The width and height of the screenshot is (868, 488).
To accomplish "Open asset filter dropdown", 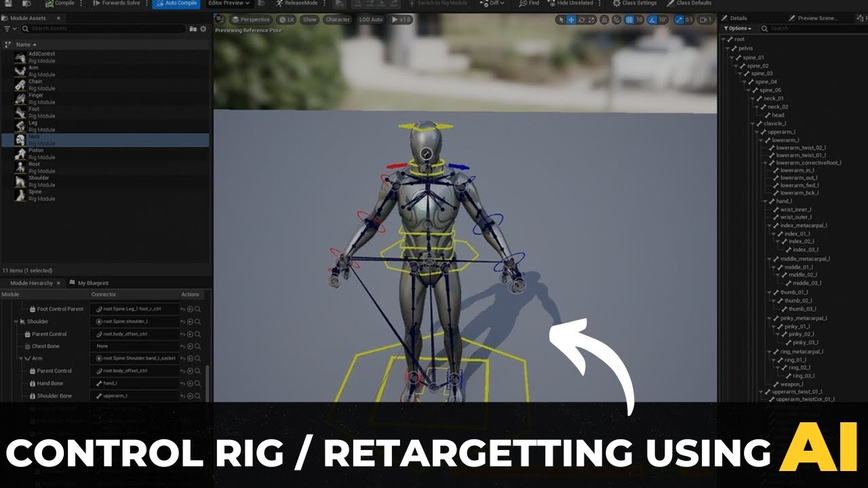I will [9, 29].
